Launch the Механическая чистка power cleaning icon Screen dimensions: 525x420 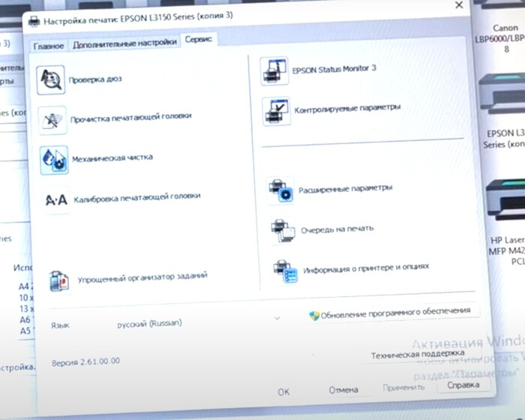coord(54,160)
